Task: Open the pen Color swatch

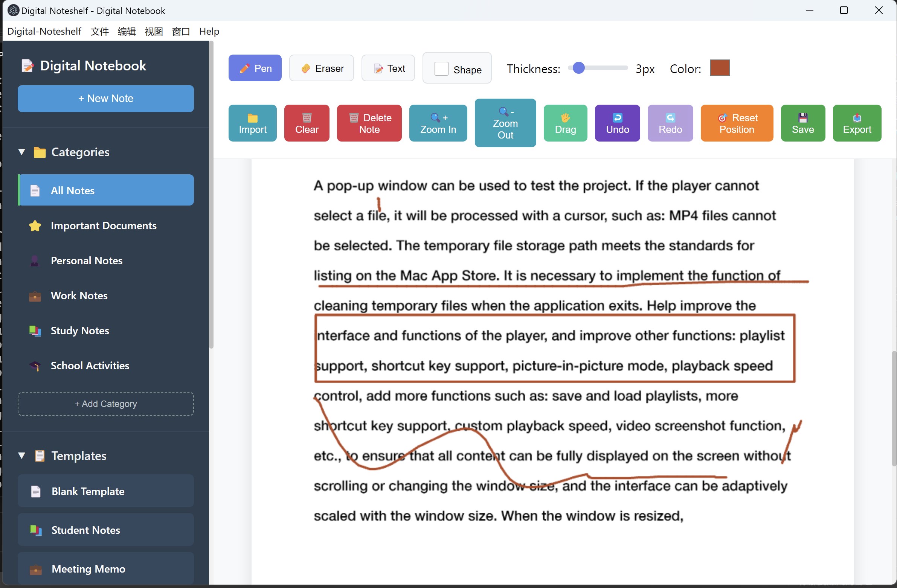Action: tap(720, 68)
